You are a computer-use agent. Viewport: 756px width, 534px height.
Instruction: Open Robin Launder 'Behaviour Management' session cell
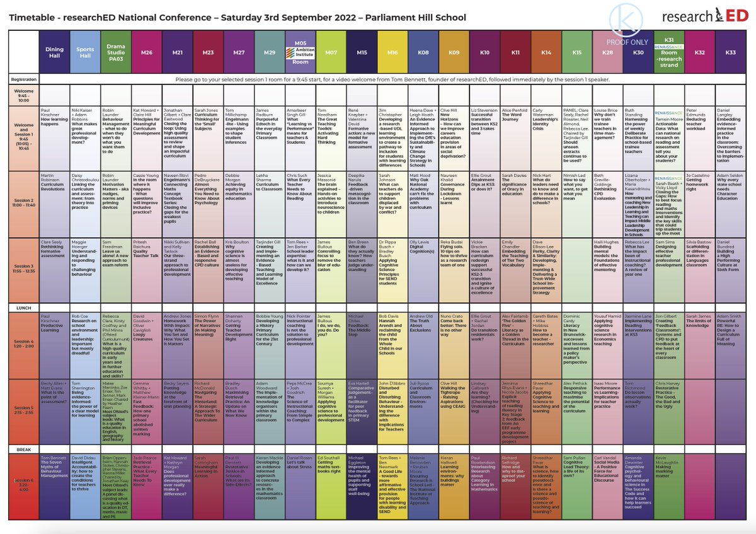[x=116, y=138]
